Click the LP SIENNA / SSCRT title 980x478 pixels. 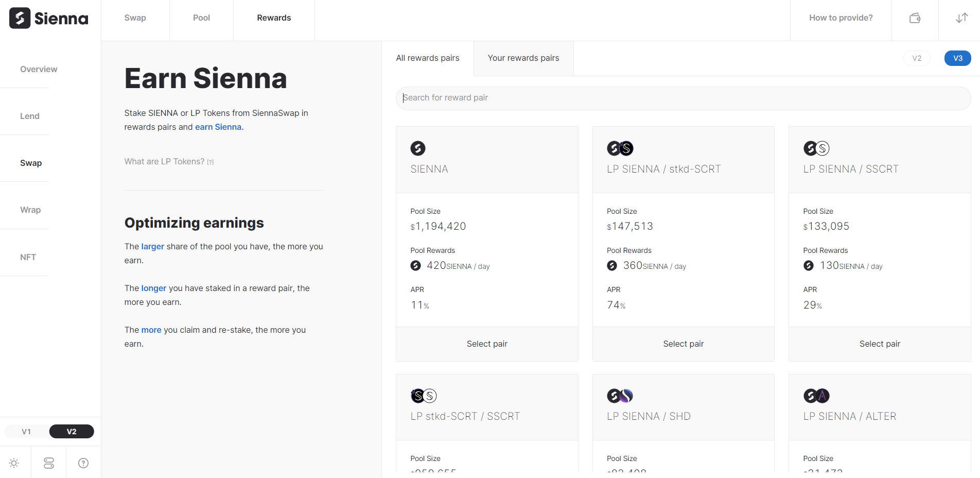[851, 169]
